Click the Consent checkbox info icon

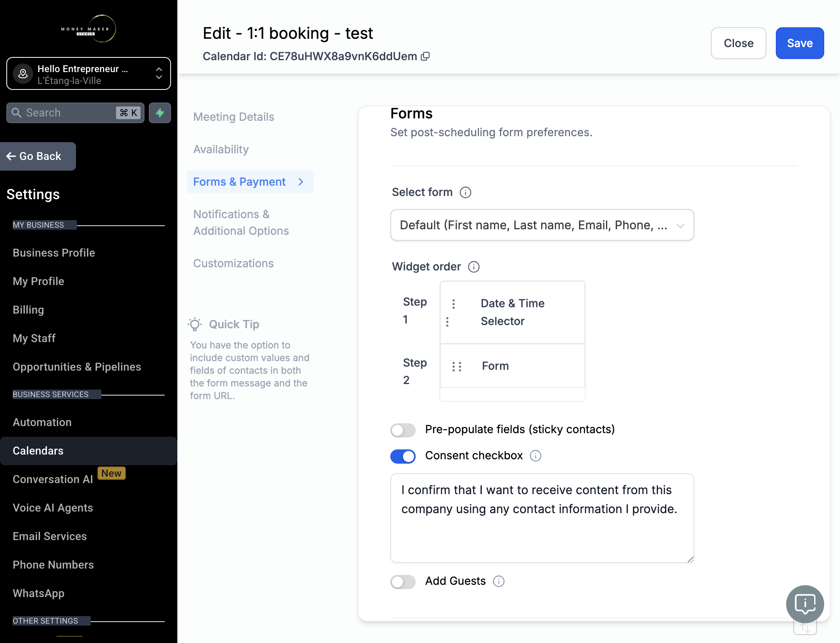[x=535, y=456]
